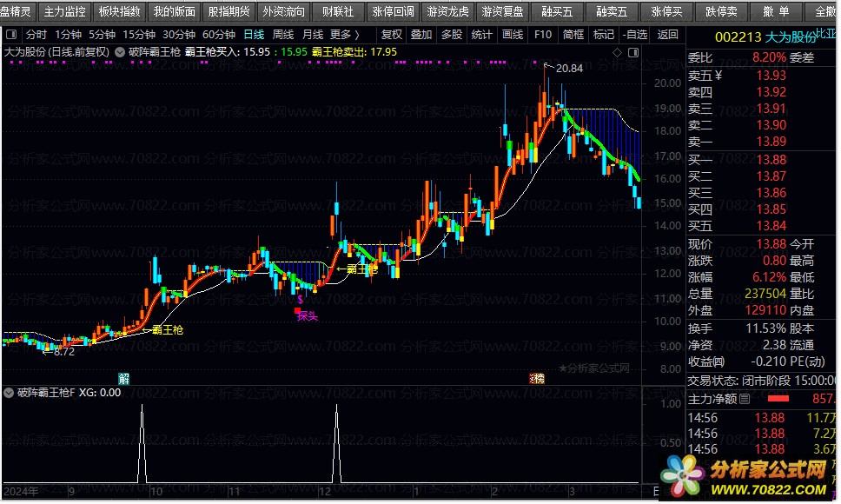This screenshot has width=841, height=504.
Task: Remove stock via -自选 button
Action: (x=635, y=35)
